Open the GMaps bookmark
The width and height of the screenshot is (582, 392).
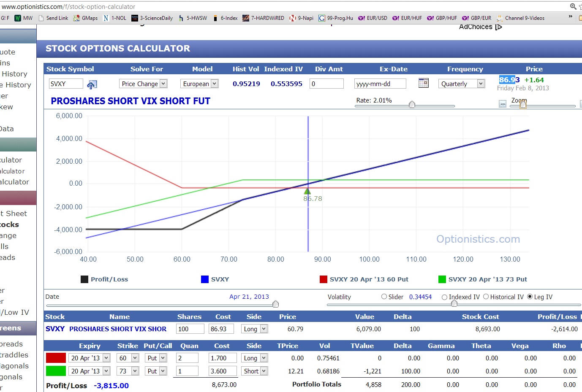[85, 18]
